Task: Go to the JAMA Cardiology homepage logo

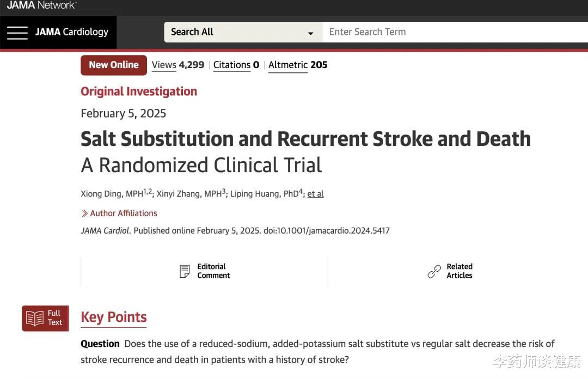Action: coord(72,32)
